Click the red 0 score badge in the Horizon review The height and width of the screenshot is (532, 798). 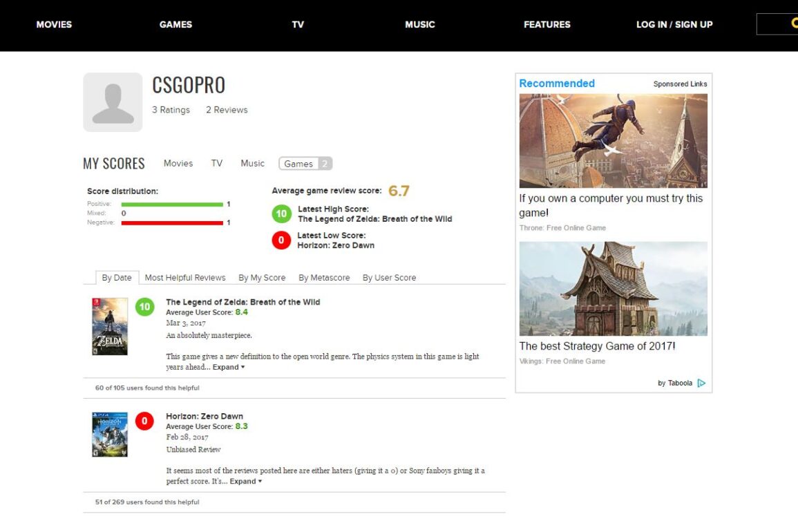point(144,421)
